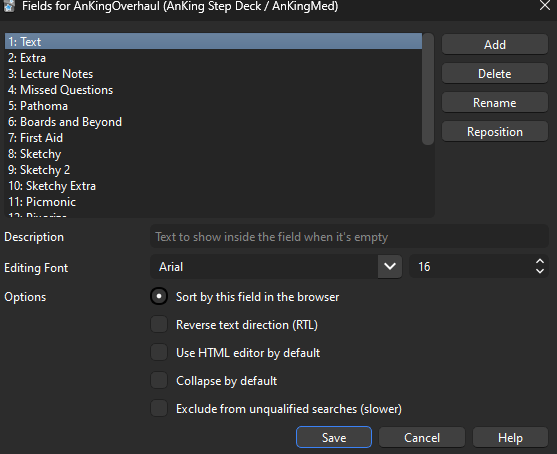Open the Arial editing font dropdown

(x=390, y=266)
